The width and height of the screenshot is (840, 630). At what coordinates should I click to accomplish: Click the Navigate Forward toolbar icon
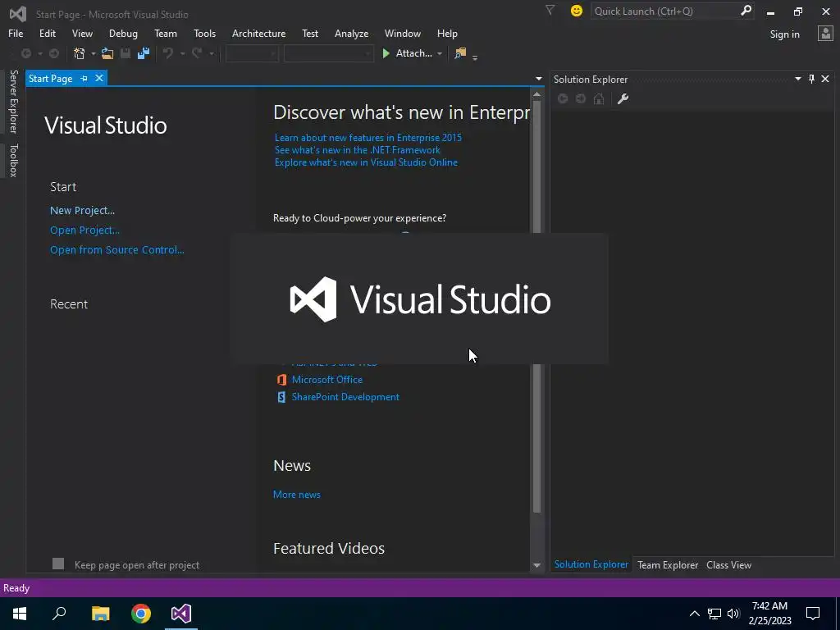click(54, 53)
